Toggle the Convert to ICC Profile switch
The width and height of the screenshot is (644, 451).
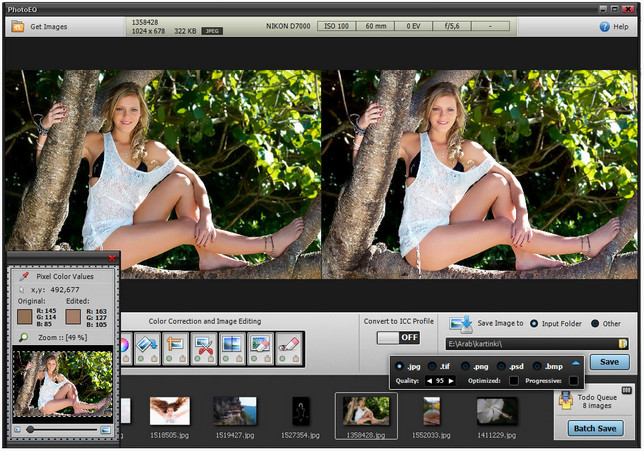pyautogui.click(x=398, y=338)
